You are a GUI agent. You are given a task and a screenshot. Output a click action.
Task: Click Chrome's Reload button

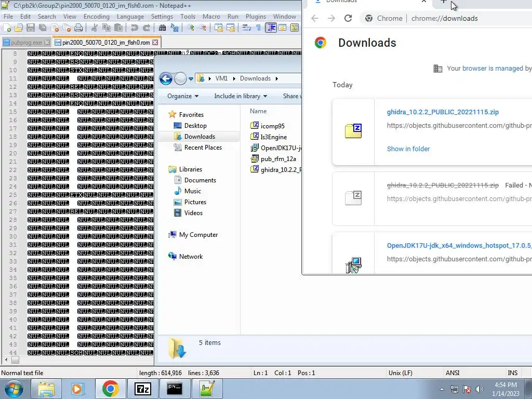coord(348,18)
